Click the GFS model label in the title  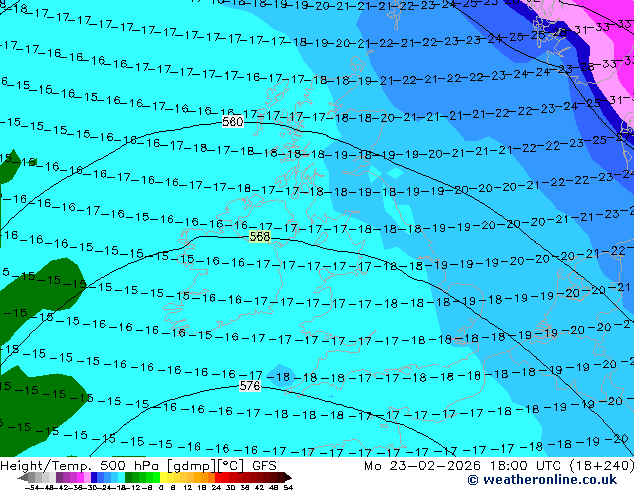click(x=264, y=466)
